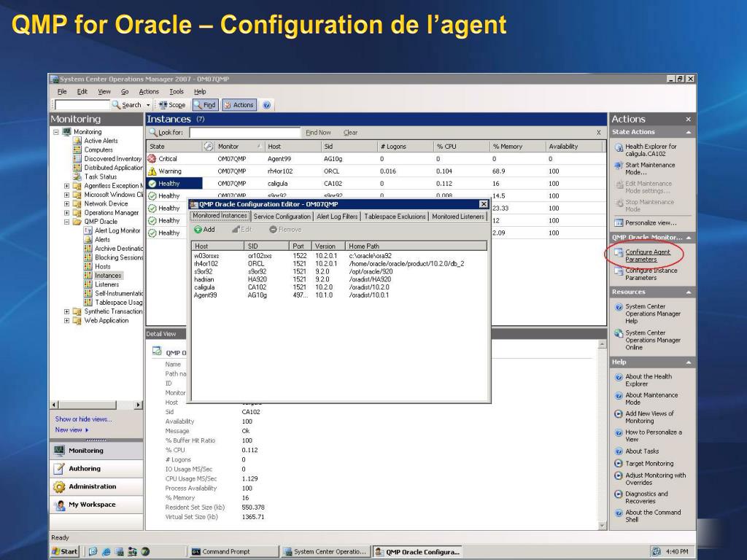Open the Scope toolbar button
This screenshot has width=747, height=560.
point(172,105)
